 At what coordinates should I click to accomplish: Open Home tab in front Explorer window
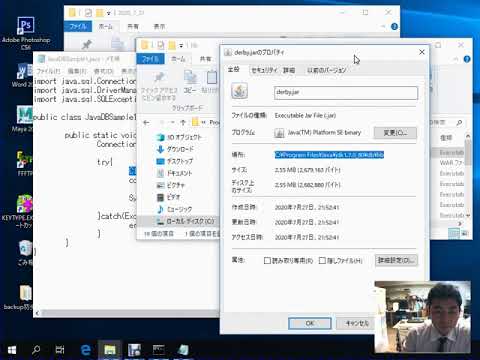pos(178,59)
